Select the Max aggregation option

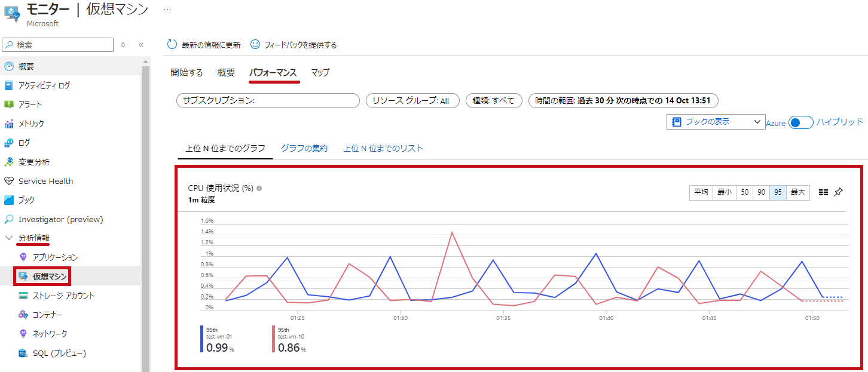point(798,192)
